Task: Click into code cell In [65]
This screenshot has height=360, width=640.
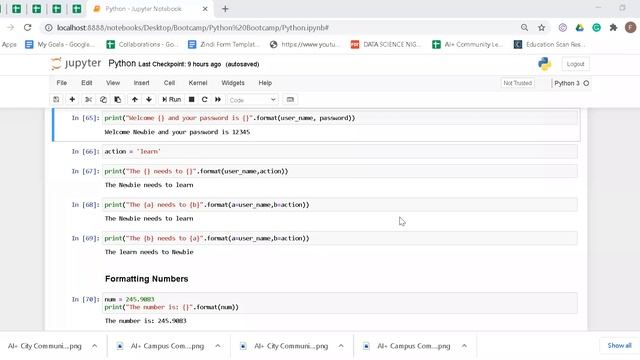Action: tap(340, 118)
